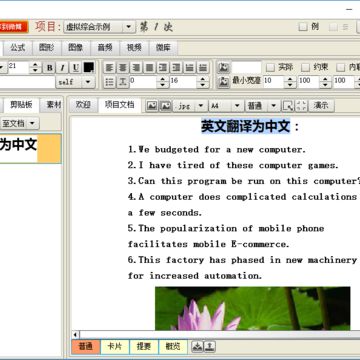Click the clipboard item 为中文 thumbnail
360x360 pixels.
click(30, 149)
